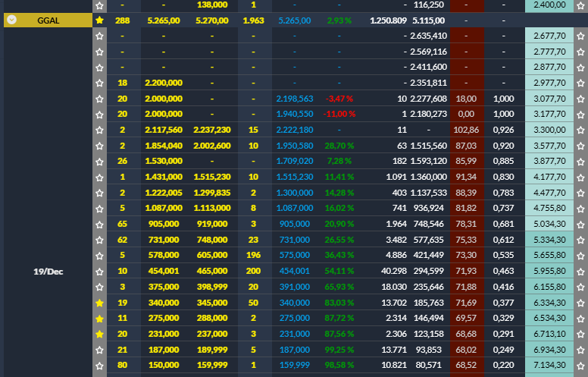The height and width of the screenshot is (377, 588).
Task: Unstar the row with last price 231,000
Action: coord(99,334)
